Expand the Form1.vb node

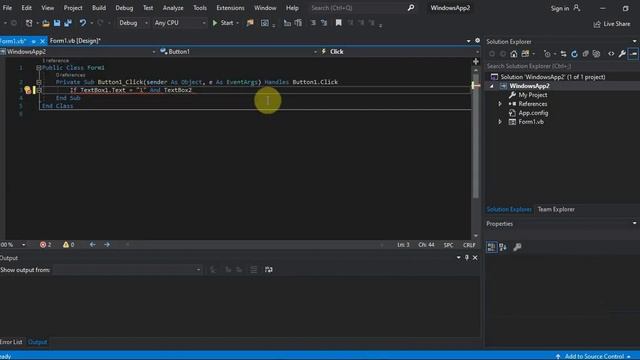(x=500, y=122)
